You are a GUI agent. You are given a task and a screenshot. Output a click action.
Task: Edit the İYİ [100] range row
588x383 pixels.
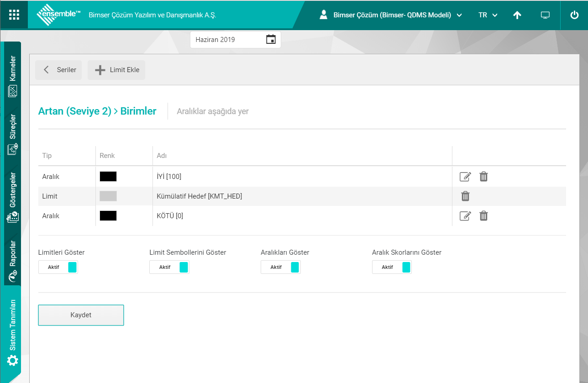[x=465, y=177]
